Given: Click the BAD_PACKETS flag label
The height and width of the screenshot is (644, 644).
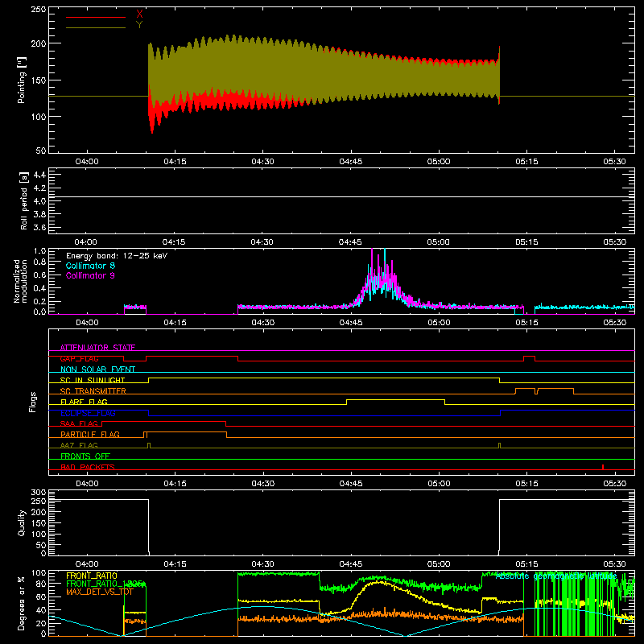Looking at the screenshot, I should pyautogui.click(x=88, y=467).
